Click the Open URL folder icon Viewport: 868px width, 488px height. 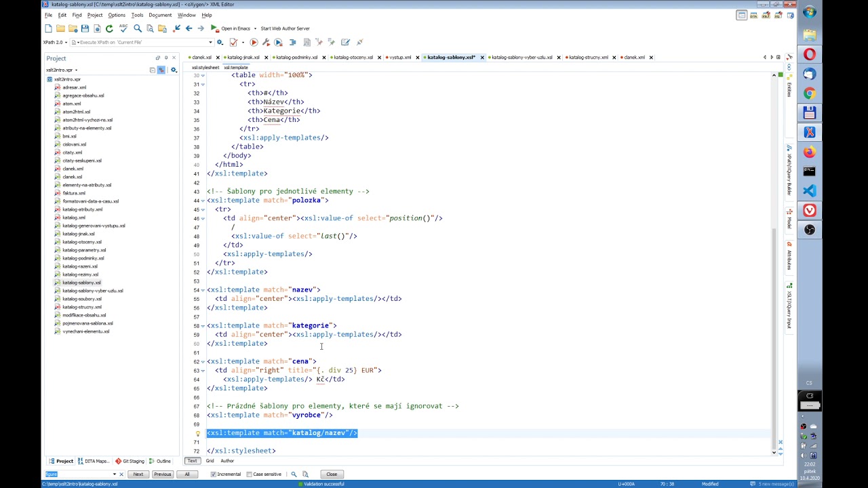pos(73,28)
